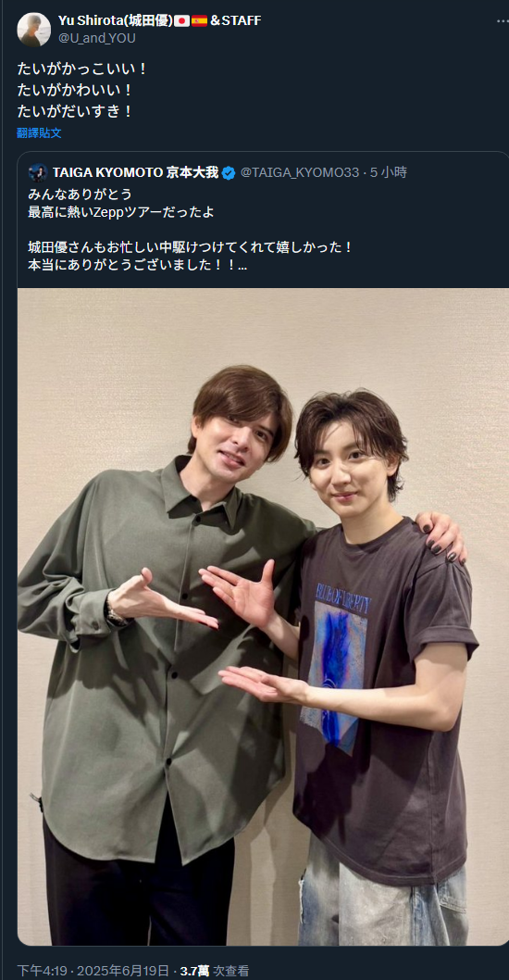The width and height of the screenshot is (509, 980).
Task: Open the tweet's more options menu
Action: point(503,20)
